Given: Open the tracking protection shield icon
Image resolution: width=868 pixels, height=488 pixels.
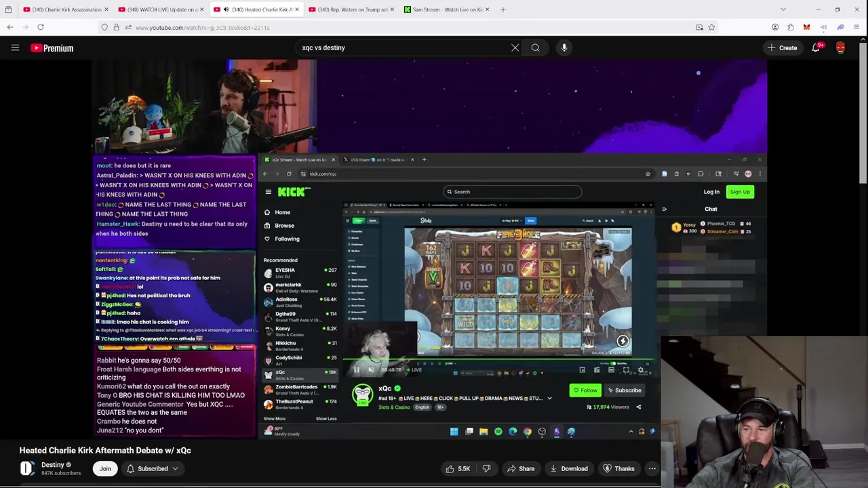Looking at the screenshot, I should point(104,27).
